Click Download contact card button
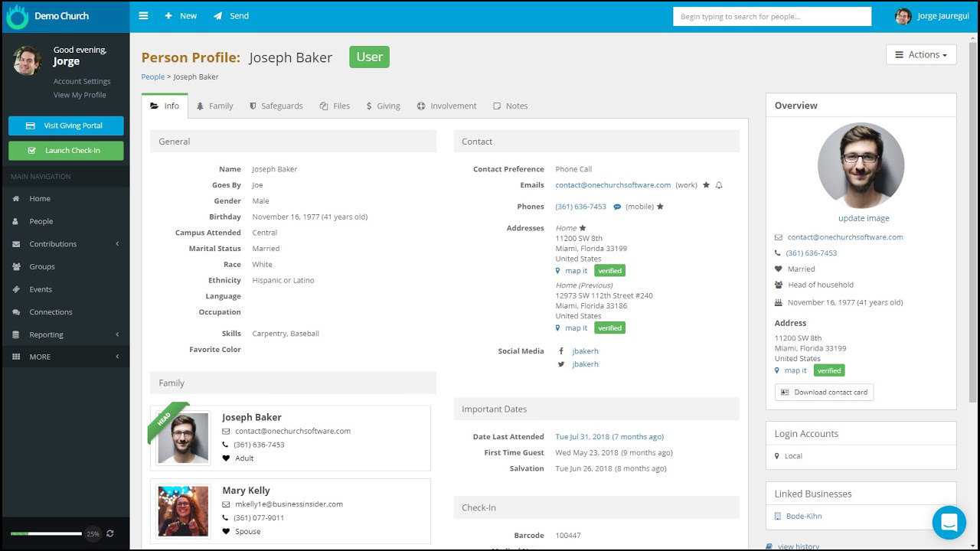The width and height of the screenshot is (980, 551). coord(824,393)
